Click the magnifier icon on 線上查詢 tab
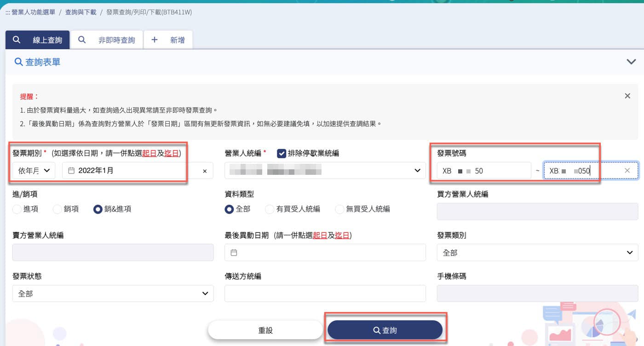This screenshot has height=346, width=644. (17, 40)
